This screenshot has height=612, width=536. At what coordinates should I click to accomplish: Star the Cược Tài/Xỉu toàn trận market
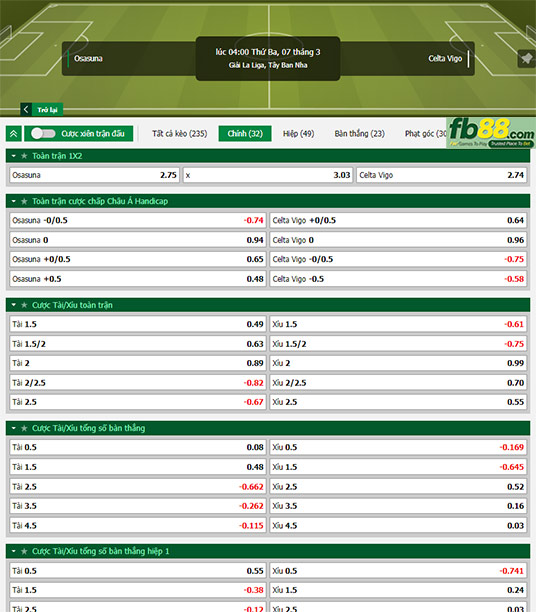(24, 305)
